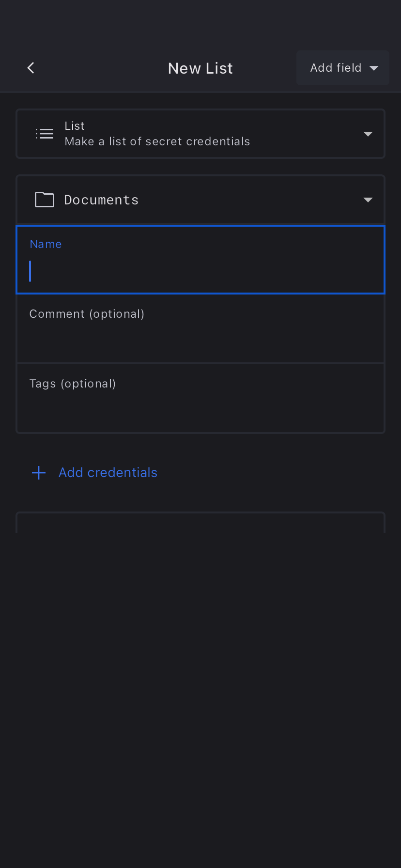
Task: Click empty area under the Comment label
Action: click(200, 342)
